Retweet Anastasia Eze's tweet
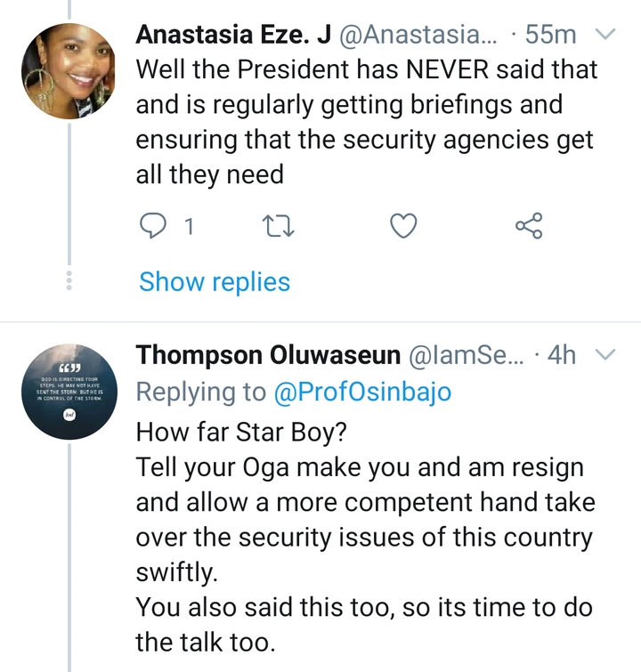641x672 pixels. coord(282,227)
